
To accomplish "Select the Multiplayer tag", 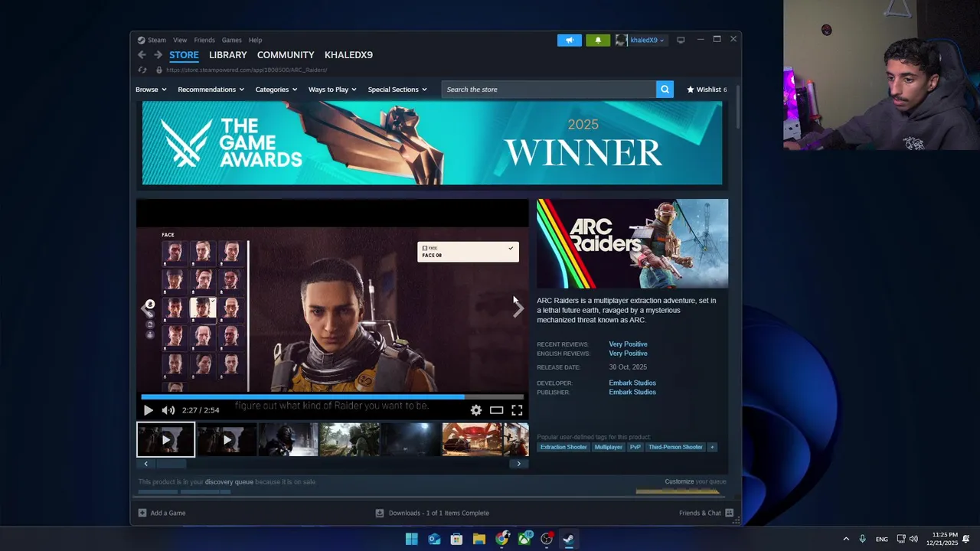I will tap(609, 447).
